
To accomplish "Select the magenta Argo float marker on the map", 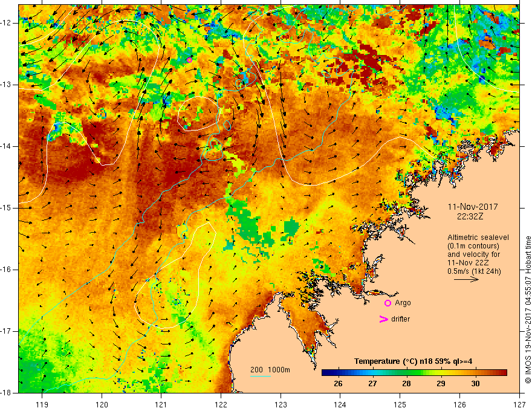I will tap(189, 60).
